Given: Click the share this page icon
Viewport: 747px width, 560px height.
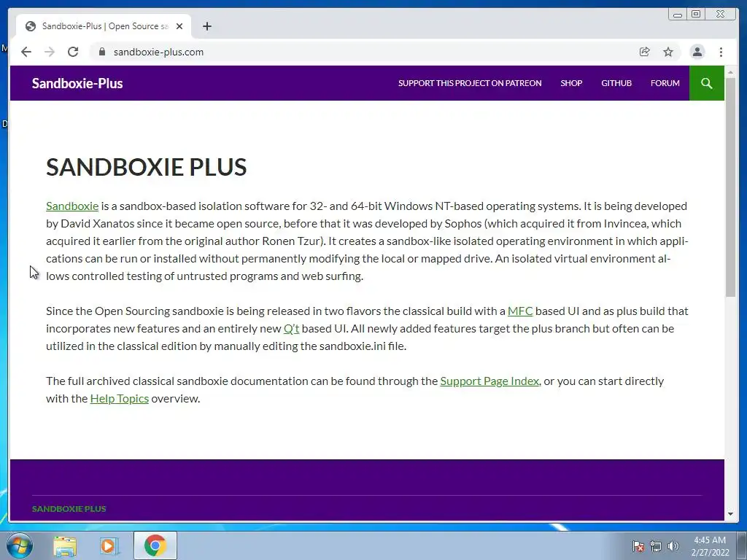Looking at the screenshot, I should (x=645, y=52).
